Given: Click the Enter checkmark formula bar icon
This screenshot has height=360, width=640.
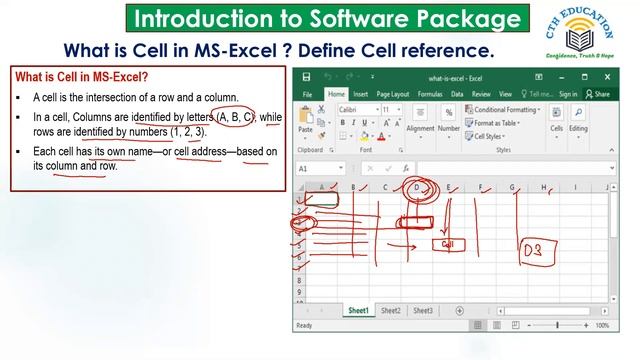Looking at the screenshot, I should coord(388,169).
